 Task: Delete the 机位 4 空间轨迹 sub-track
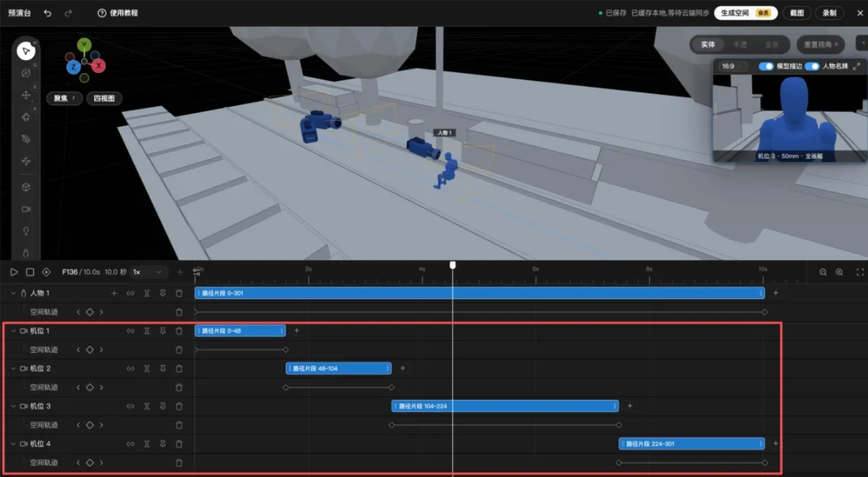(179, 463)
